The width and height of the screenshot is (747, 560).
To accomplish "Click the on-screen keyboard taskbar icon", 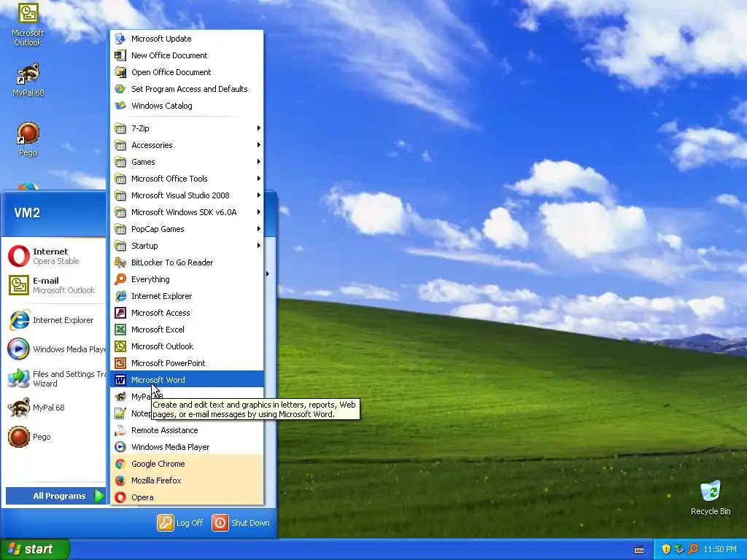I will pos(639,550).
